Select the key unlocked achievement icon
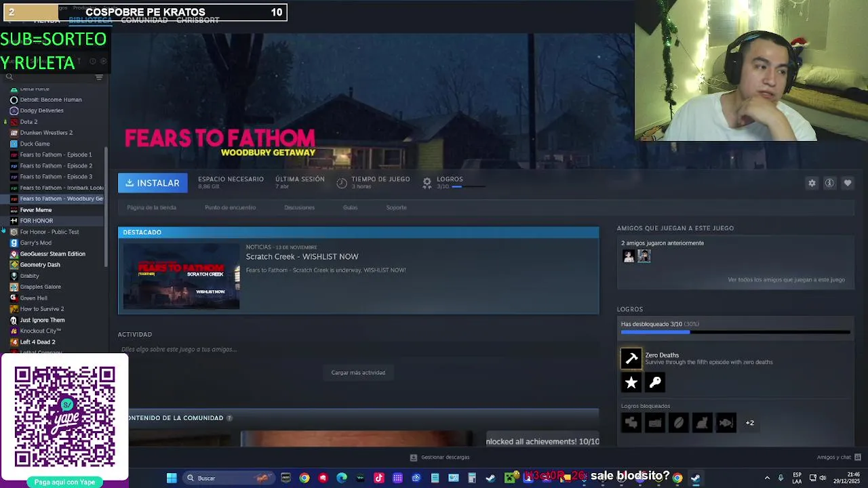 655,382
